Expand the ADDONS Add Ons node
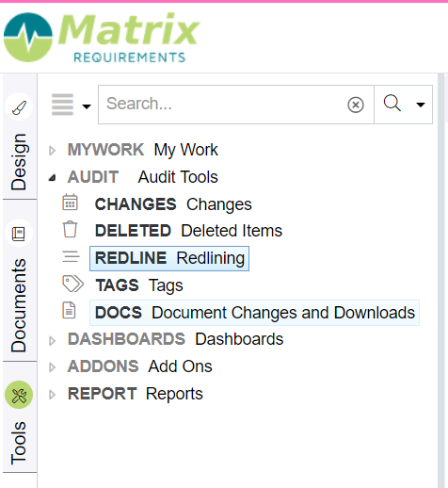The height and width of the screenshot is (488, 448). click(x=53, y=367)
